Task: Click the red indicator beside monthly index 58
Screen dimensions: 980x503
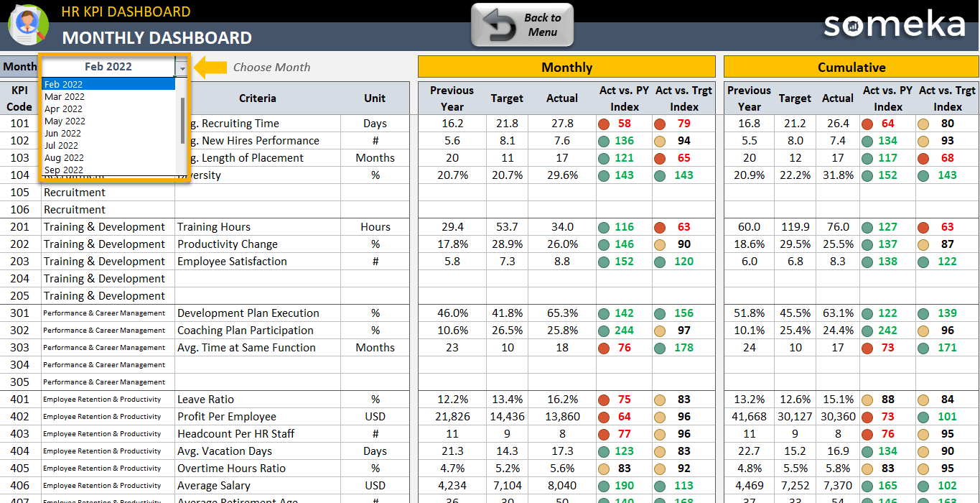Action: 604,124
